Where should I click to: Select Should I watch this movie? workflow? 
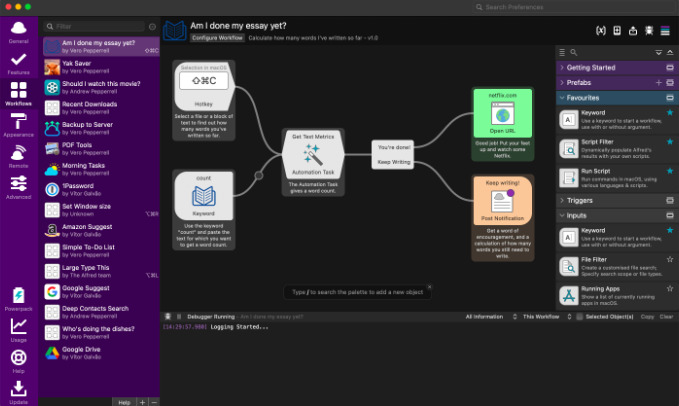coord(101,87)
